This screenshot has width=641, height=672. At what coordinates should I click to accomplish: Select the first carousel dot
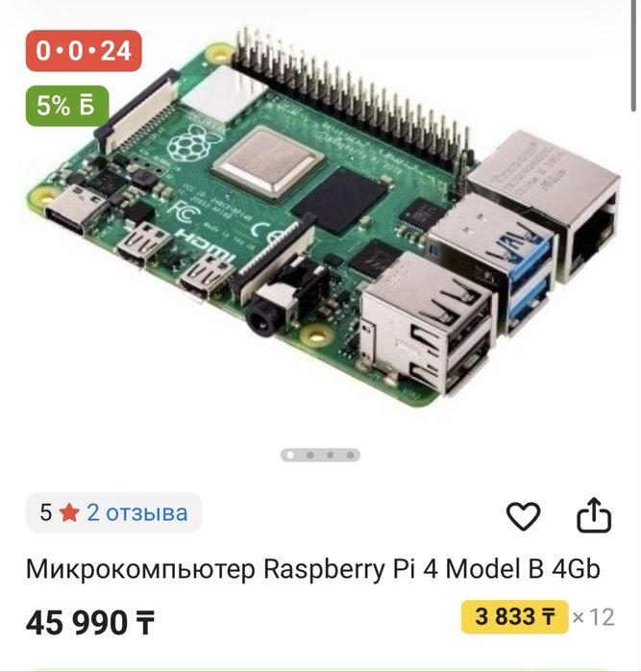point(290,455)
